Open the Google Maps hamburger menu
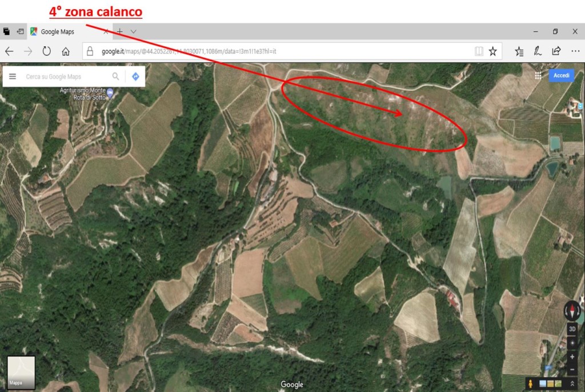 [x=13, y=76]
